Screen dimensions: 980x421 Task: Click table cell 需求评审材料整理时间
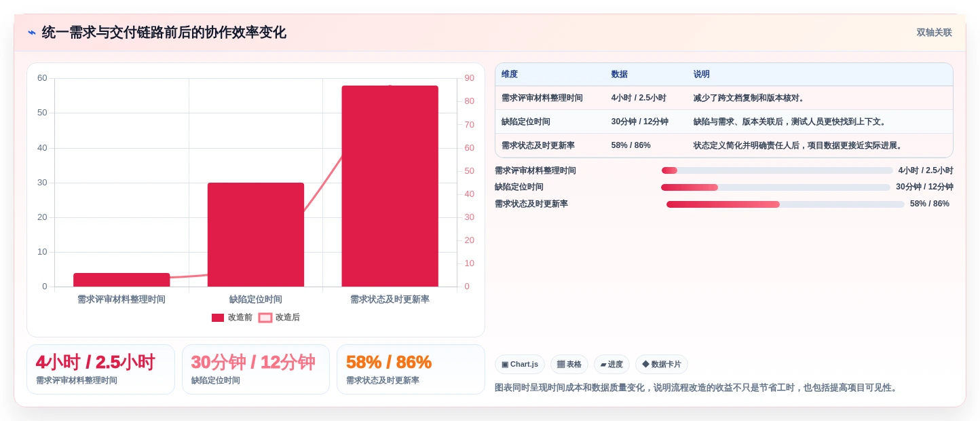click(x=542, y=98)
